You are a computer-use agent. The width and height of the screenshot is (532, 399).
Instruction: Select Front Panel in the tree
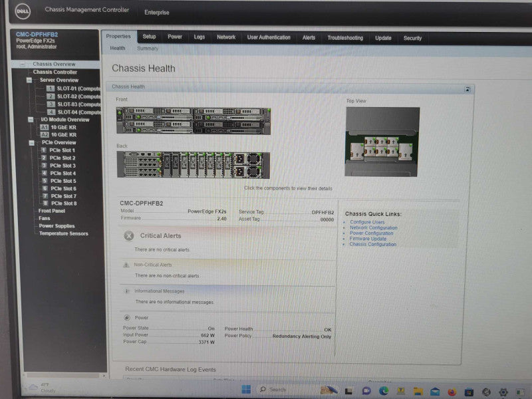pos(52,211)
